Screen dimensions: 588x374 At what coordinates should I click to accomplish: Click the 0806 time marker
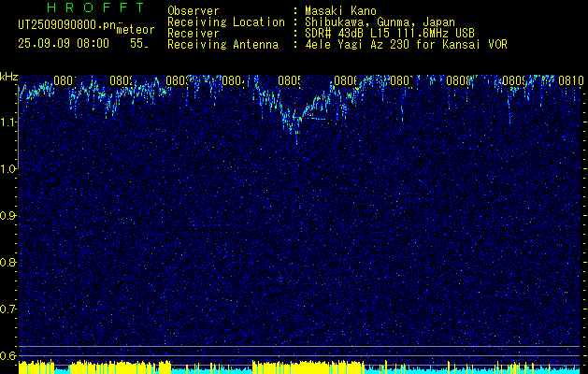click(x=346, y=80)
